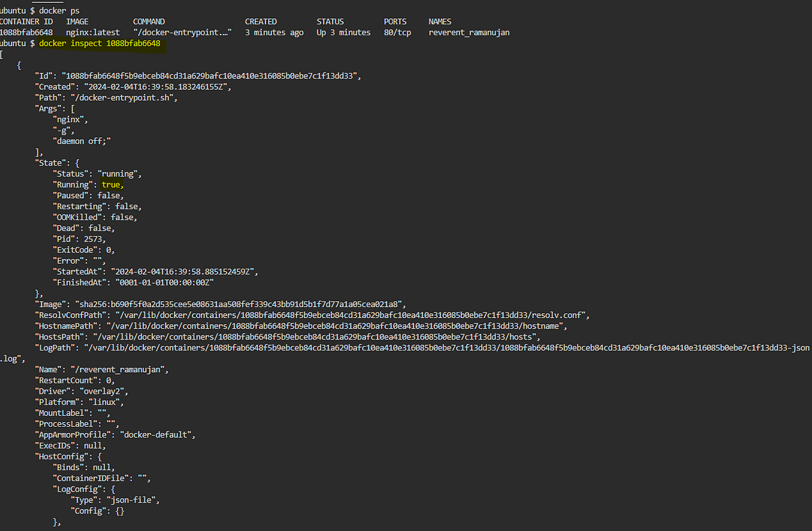Screen dimensions: 812x531
Task: Click the "Driver": "overlay2" line
Action: 81,391
